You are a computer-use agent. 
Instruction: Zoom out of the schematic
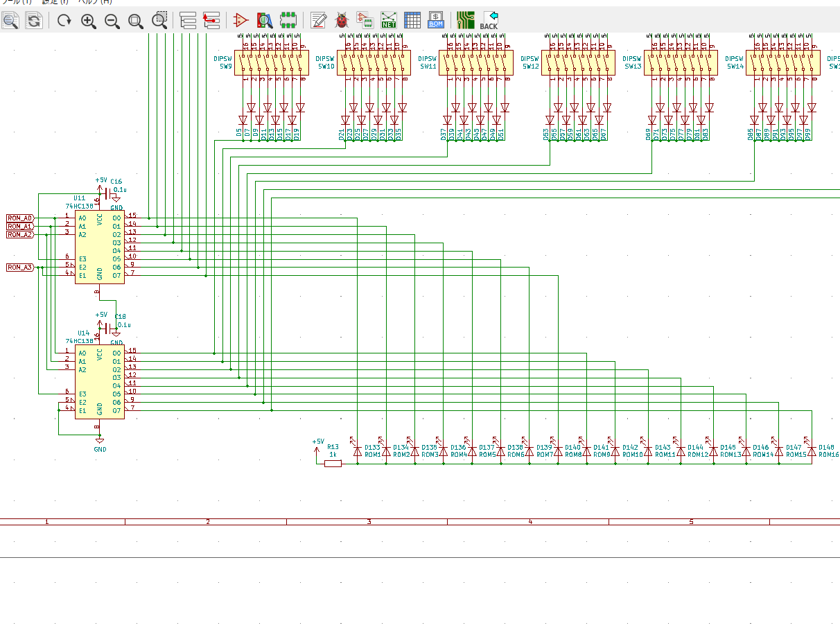[112, 20]
